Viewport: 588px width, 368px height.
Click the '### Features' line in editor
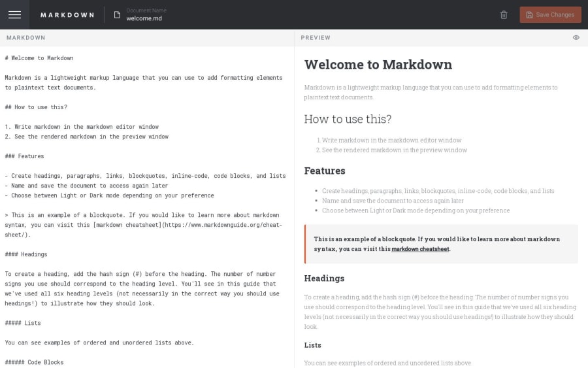coord(24,156)
